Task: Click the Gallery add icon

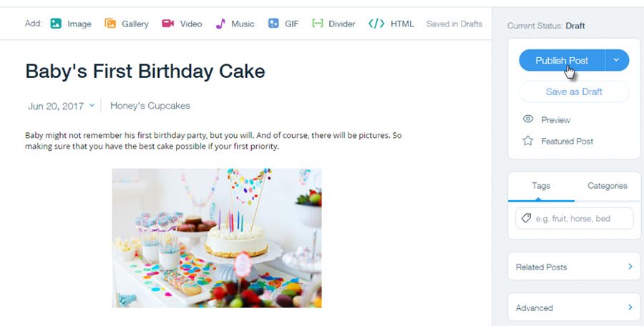Action: pos(110,24)
